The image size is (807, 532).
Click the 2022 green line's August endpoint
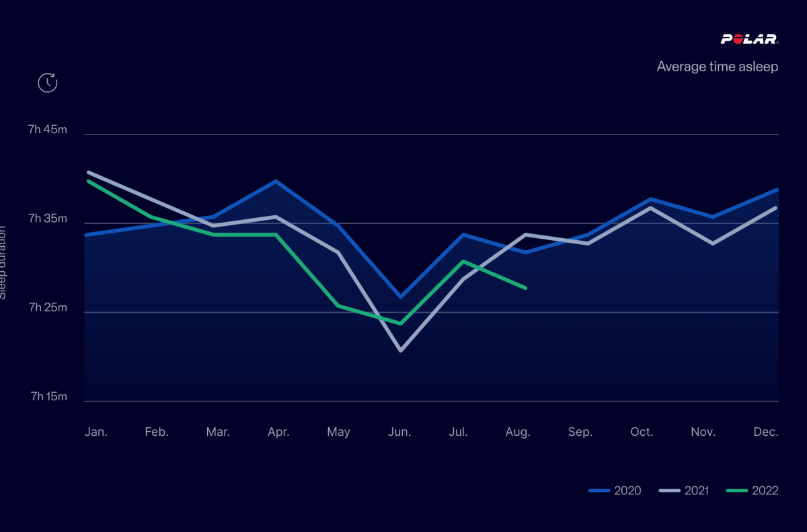[526, 288]
